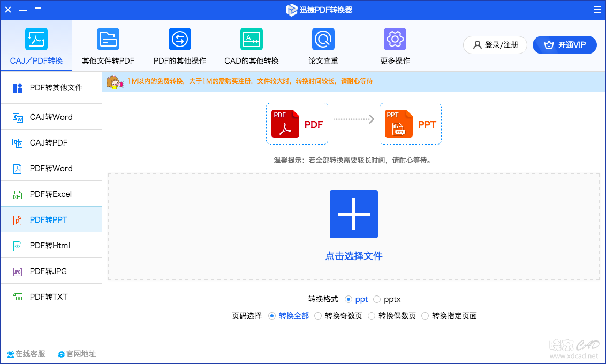Screen dimensions: 606x364
Task: Switch to CAJ/PDF转换 tab label
Action: point(36,61)
